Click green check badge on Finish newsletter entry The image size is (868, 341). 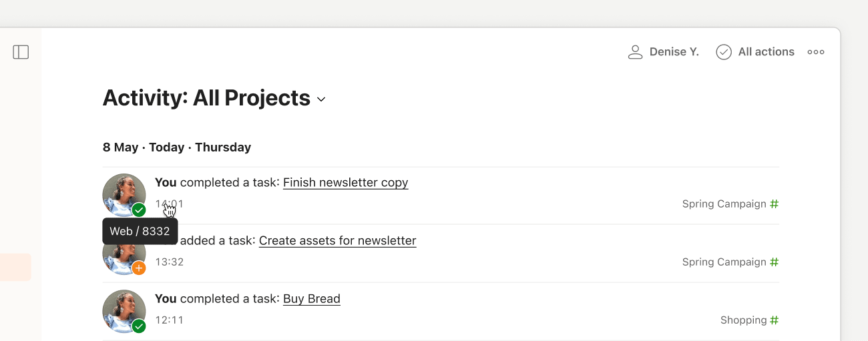click(139, 210)
